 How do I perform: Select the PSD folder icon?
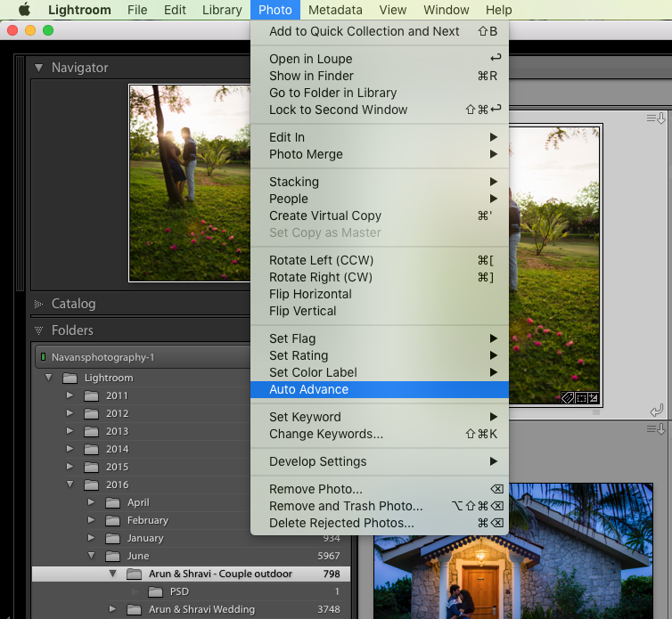coord(155,592)
